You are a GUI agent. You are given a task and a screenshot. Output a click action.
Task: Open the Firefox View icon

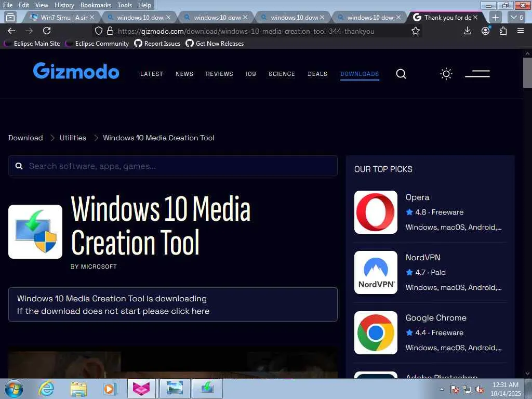click(10, 17)
